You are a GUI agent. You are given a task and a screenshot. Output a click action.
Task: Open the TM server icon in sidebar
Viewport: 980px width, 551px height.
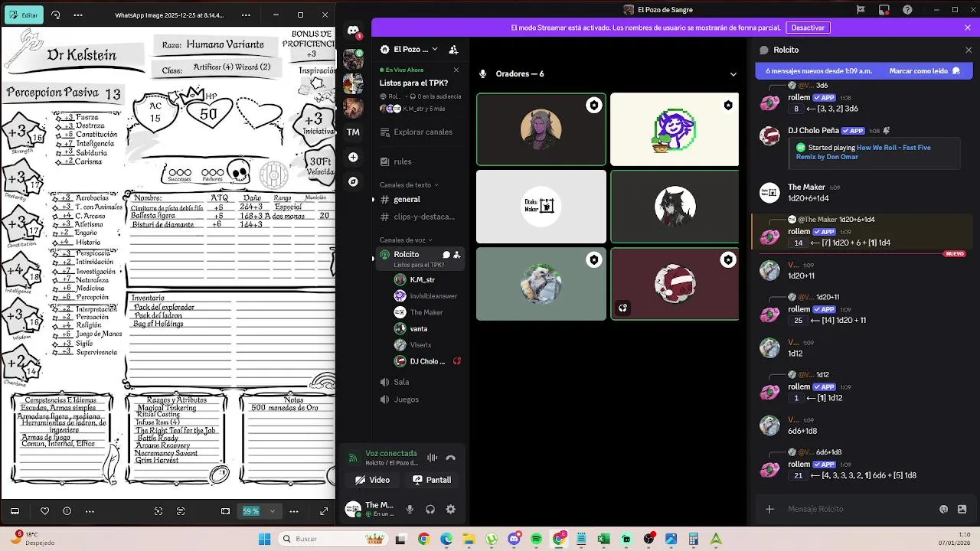click(x=353, y=132)
